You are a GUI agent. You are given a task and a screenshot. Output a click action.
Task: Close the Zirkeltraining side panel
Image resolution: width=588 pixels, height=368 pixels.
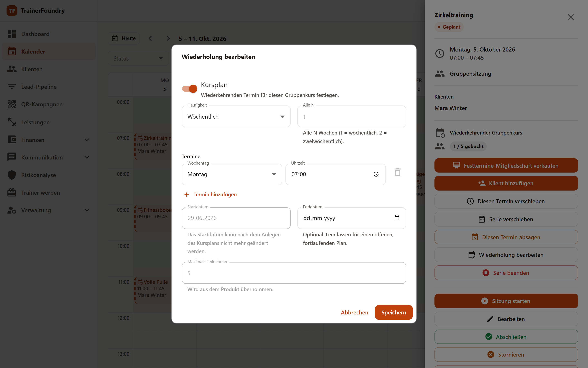[x=570, y=17]
